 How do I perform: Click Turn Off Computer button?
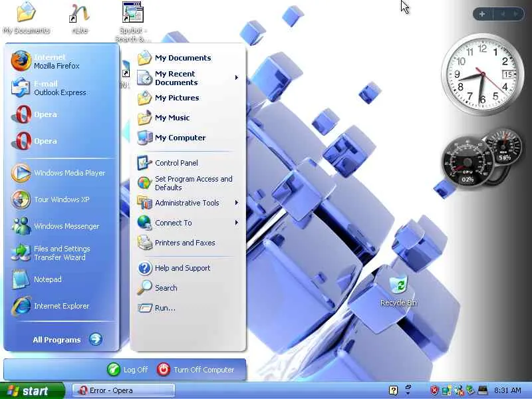(x=196, y=370)
